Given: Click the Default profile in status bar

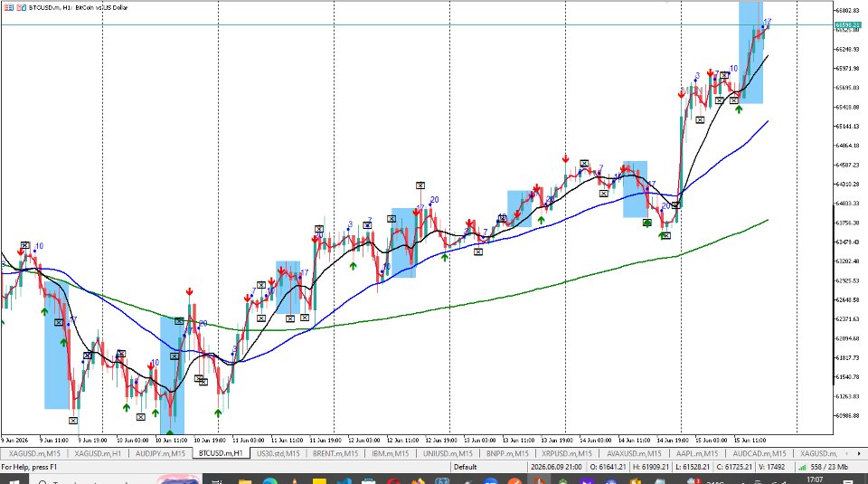Looking at the screenshot, I should [466, 467].
